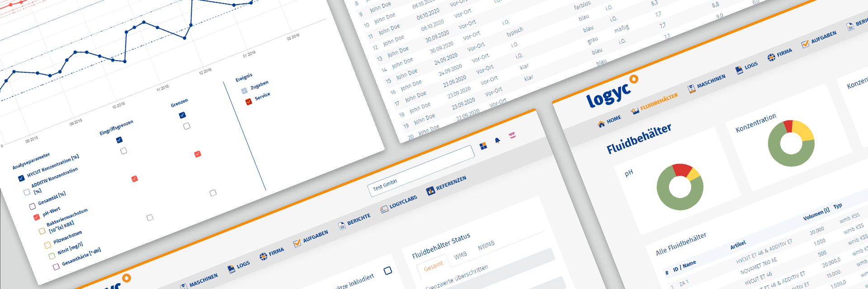The width and height of the screenshot is (868, 289).
Task: Toggle Eingriffsgrenzen checkbox for HYCUT Konzentration row
Action: coord(119,140)
